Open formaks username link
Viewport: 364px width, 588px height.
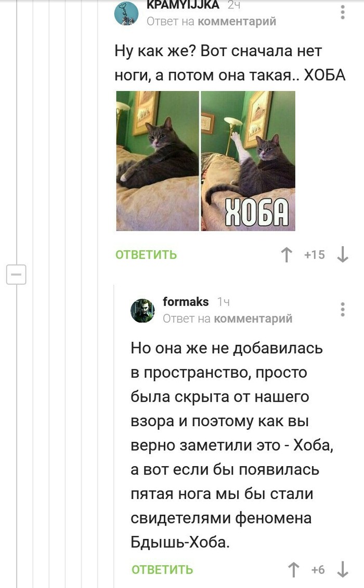pyautogui.click(x=186, y=301)
